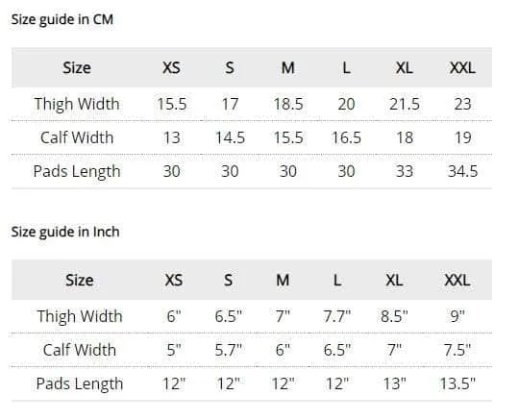Click the 'Size guide in CM' heading
Screen dimensions: 519x420
click(x=62, y=19)
